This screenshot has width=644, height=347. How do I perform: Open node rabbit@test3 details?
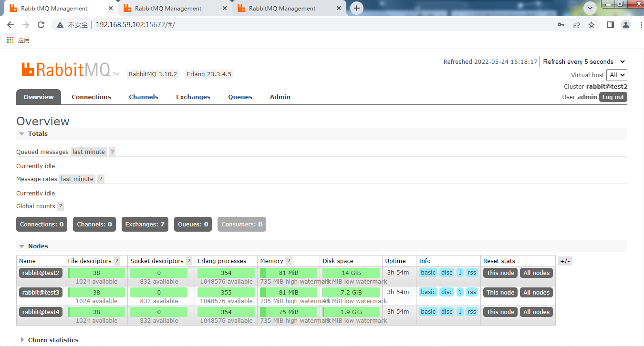coord(41,292)
